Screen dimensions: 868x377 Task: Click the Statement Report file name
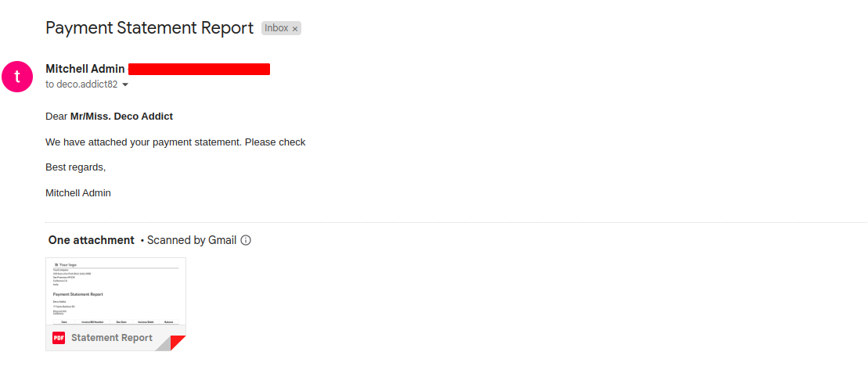coord(112,338)
